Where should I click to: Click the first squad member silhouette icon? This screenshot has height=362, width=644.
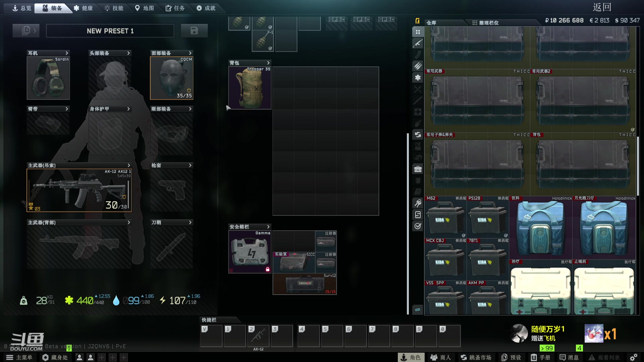click(x=79, y=358)
